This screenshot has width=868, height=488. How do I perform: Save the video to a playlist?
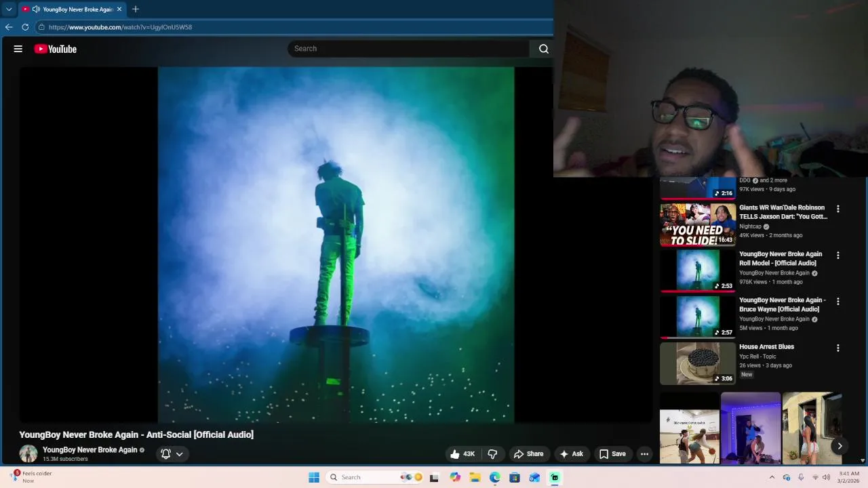pyautogui.click(x=612, y=454)
